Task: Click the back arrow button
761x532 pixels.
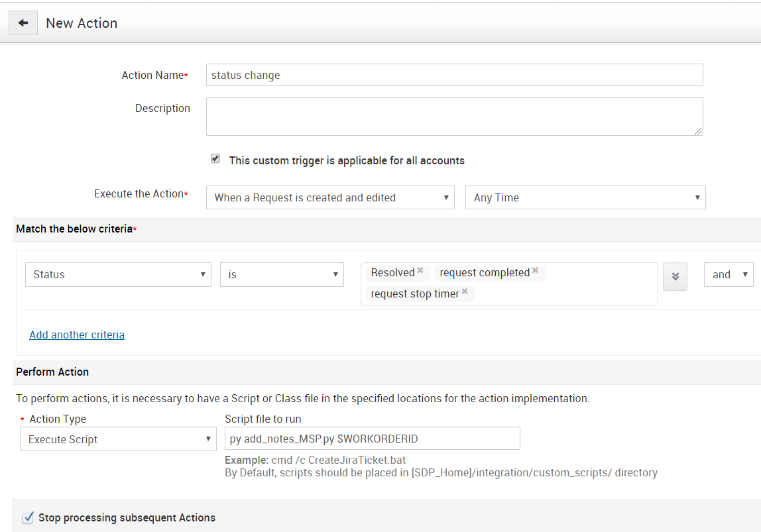Action: 23,23
